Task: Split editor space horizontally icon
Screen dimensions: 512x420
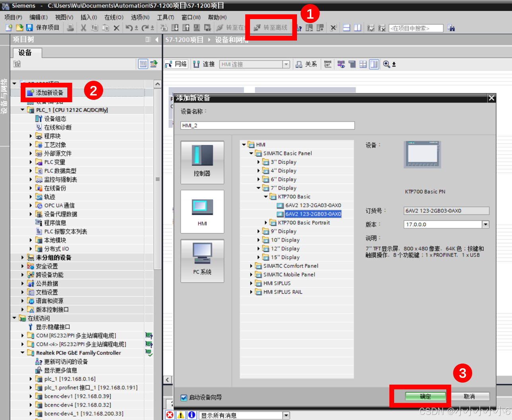Action: (x=346, y=28)
